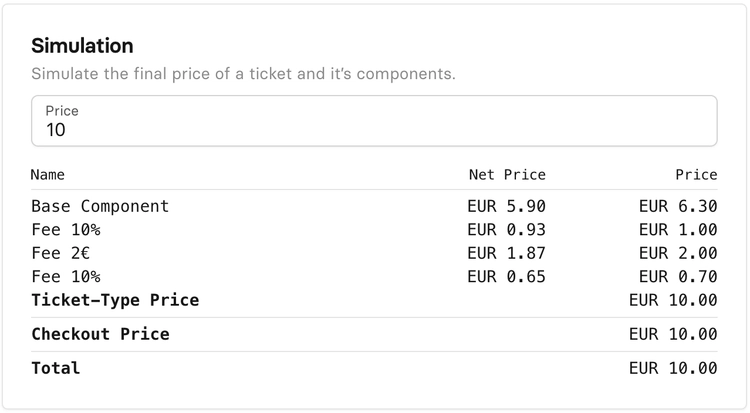Click Base Component net price EUR 5.90

click(507, 206)
